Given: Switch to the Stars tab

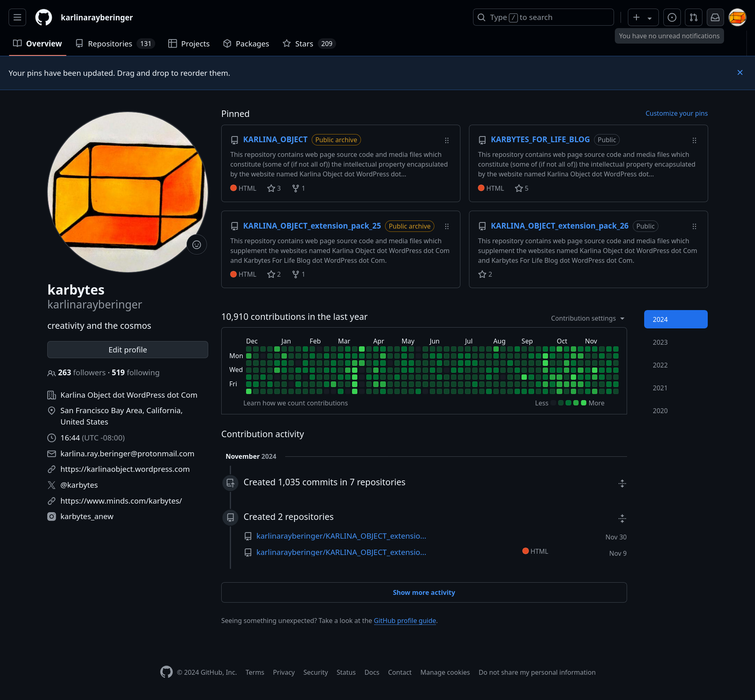Looking at the screenshot, I should 309,44.
